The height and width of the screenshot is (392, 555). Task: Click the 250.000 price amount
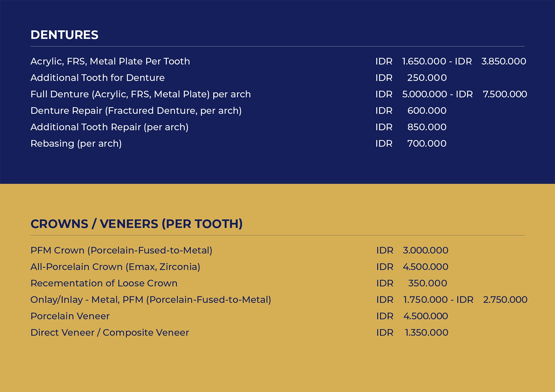427,78
